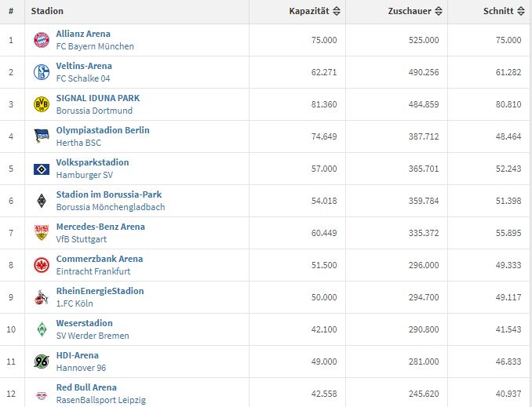The image size is (532, 407).
Task: Click the Borussia Mönchengladbach club name
Action: [111, 207]
